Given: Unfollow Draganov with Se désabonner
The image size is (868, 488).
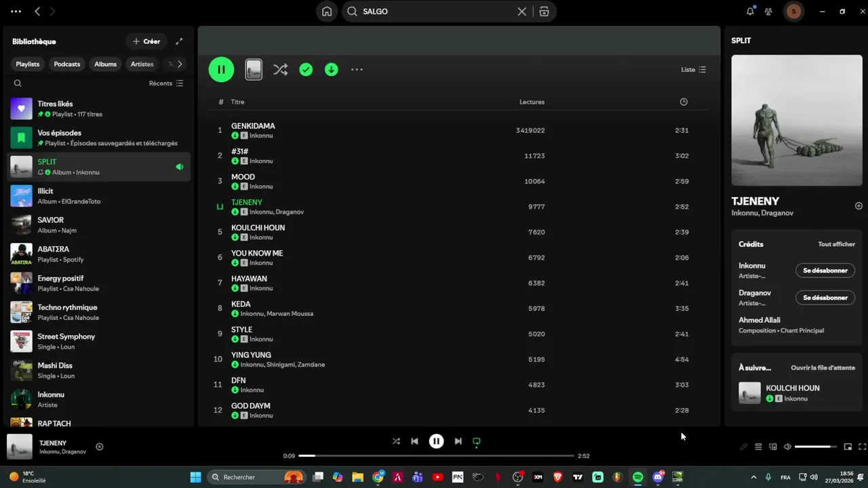Looking at the screenshot, I should tap(825, 298).
